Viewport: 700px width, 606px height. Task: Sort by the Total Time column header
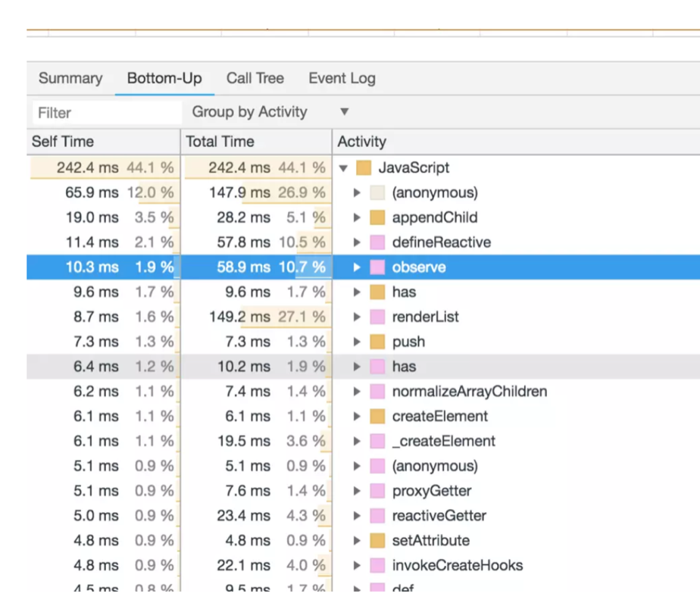[256, 142]
